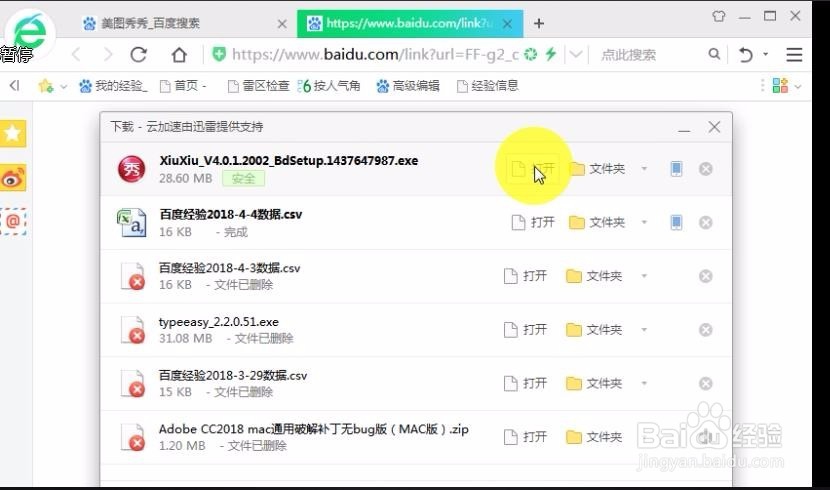830x490 pixels.
Task: Open a new tab with plus
Action: [x=539, y=23]
